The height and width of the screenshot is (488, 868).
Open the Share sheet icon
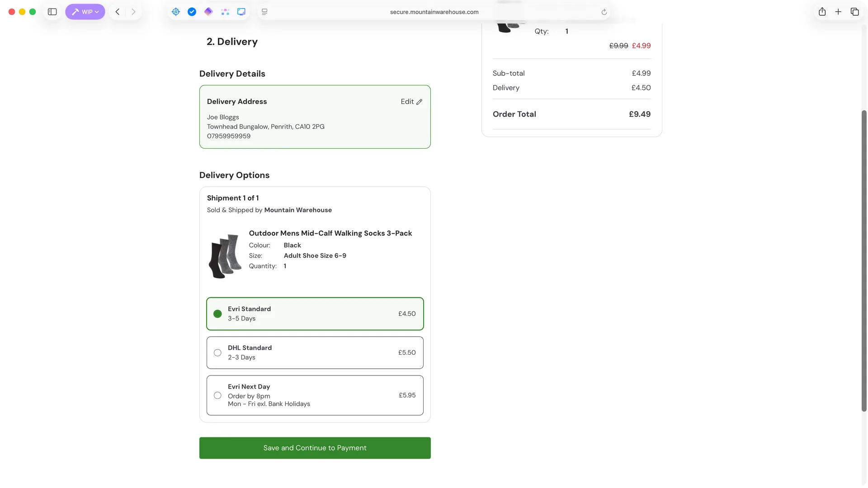822,12
